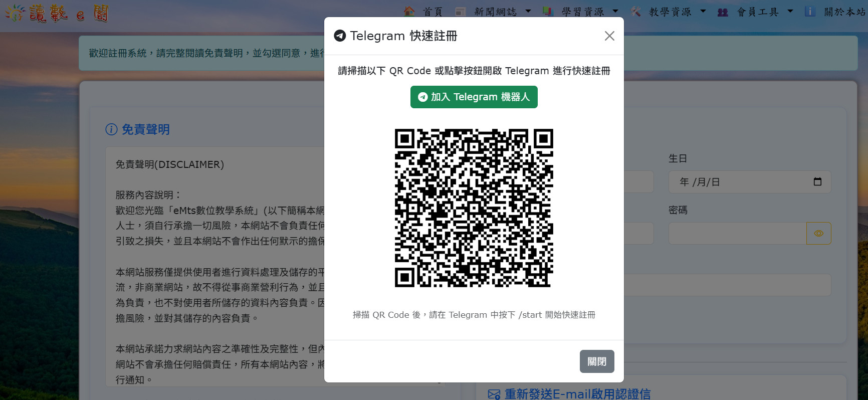Click the 首頁 house icon
868x400 pixels.
(x=409, y=12)
